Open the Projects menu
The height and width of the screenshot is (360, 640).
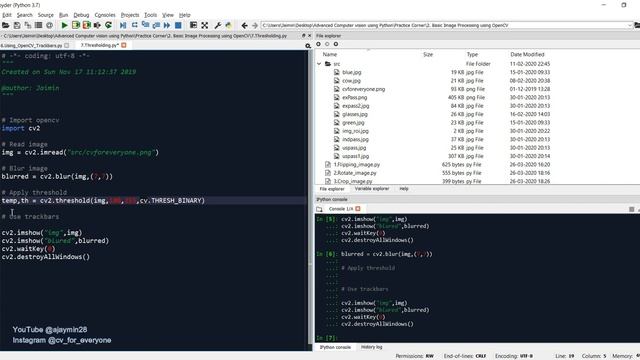130,15
